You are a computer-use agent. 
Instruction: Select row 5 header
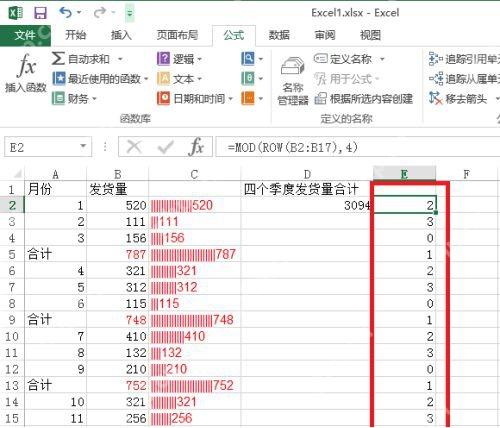tap(12, 254)
